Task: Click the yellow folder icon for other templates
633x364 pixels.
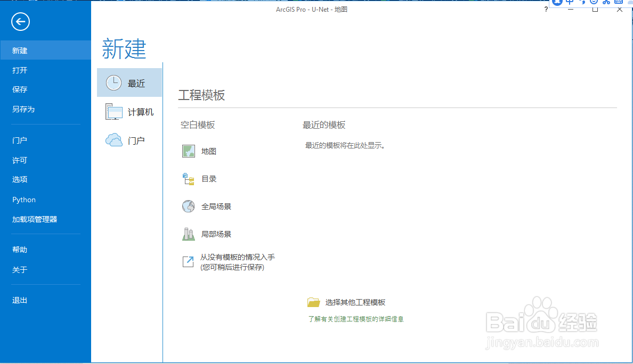Action: point(314,302)
